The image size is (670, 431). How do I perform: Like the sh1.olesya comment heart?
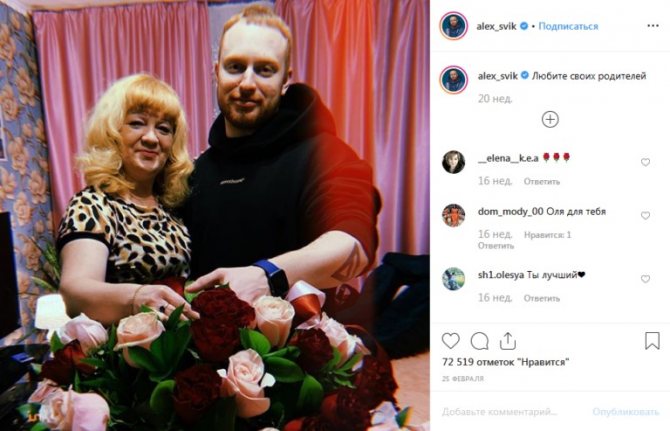(645, 279)
